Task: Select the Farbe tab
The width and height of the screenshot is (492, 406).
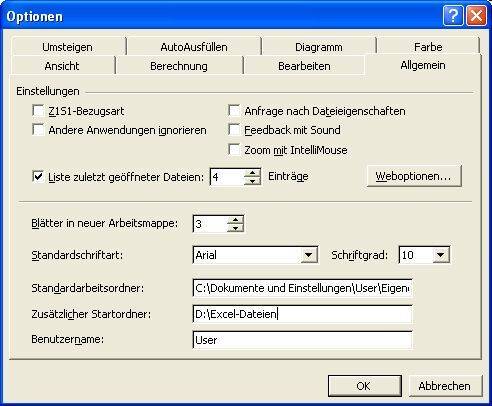Action: (428, 47)
